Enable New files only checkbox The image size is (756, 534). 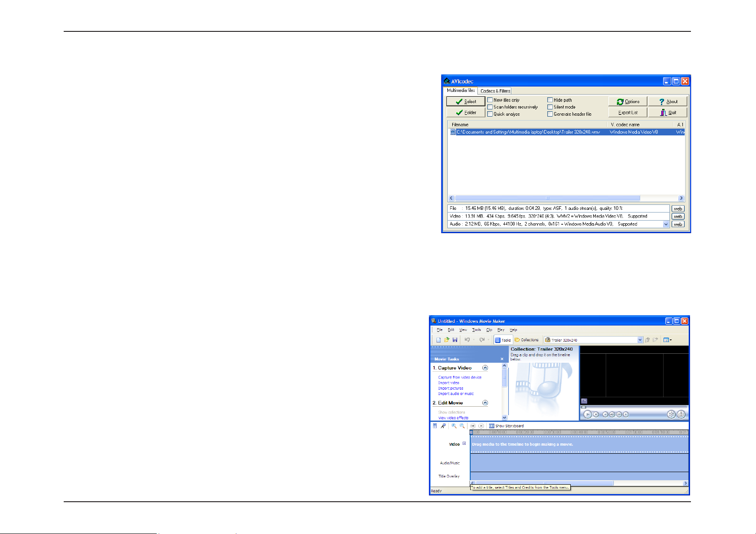tap(490, 100)
